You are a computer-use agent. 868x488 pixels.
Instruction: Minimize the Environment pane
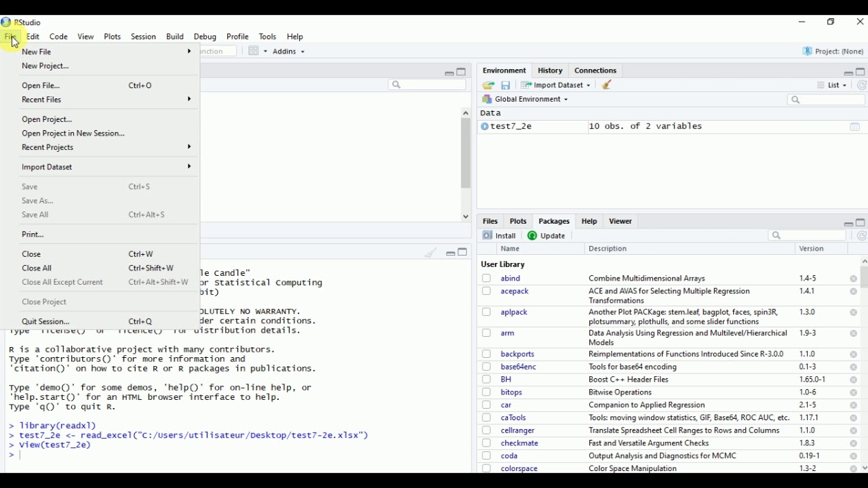click(848, 73)
